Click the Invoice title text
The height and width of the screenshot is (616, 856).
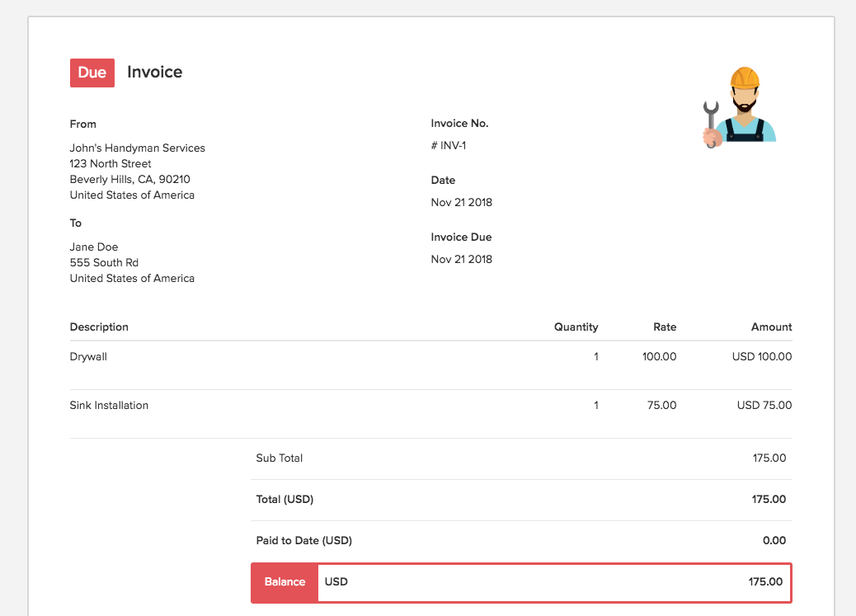coord(154,72)
